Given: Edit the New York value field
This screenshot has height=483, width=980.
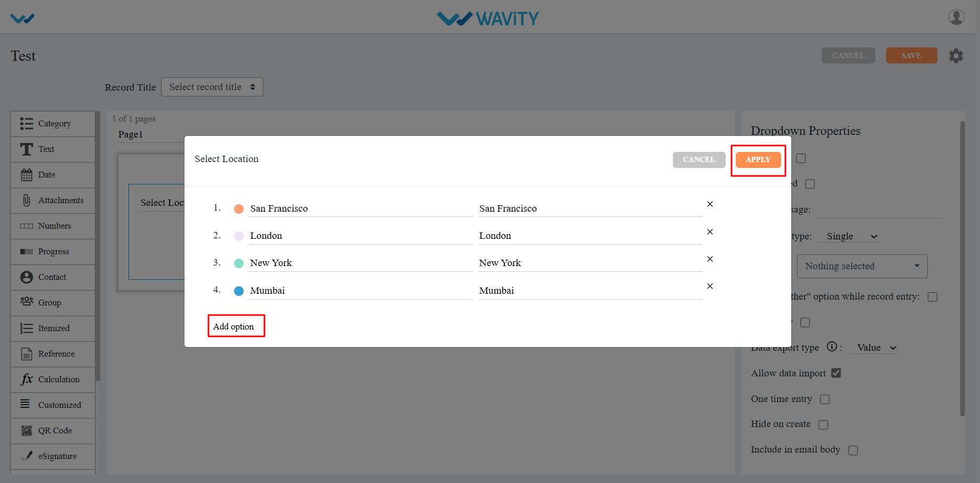Looking at the screenshot, I should [590, 263].
